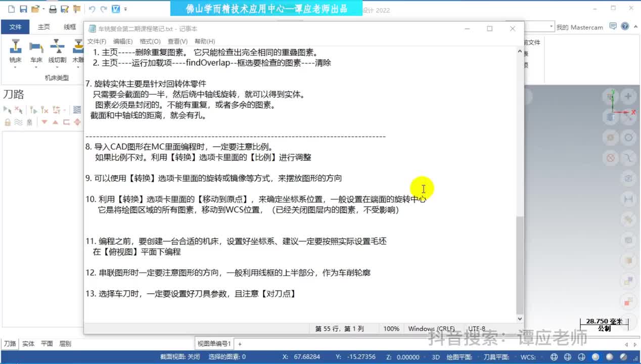Click the lock operations padlock icon
Image resolution: width=641 pixels, height=364 pixels.
(x=8, y=122)
